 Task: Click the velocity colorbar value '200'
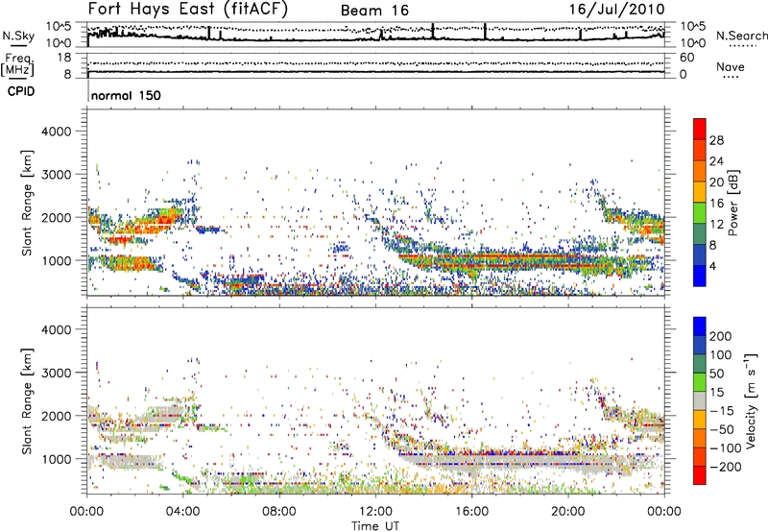(x=721, y=336)
